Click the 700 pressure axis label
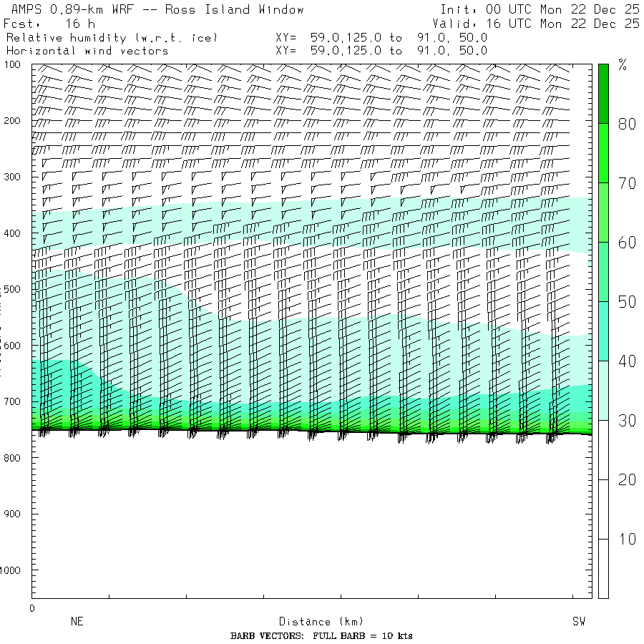 12,401
